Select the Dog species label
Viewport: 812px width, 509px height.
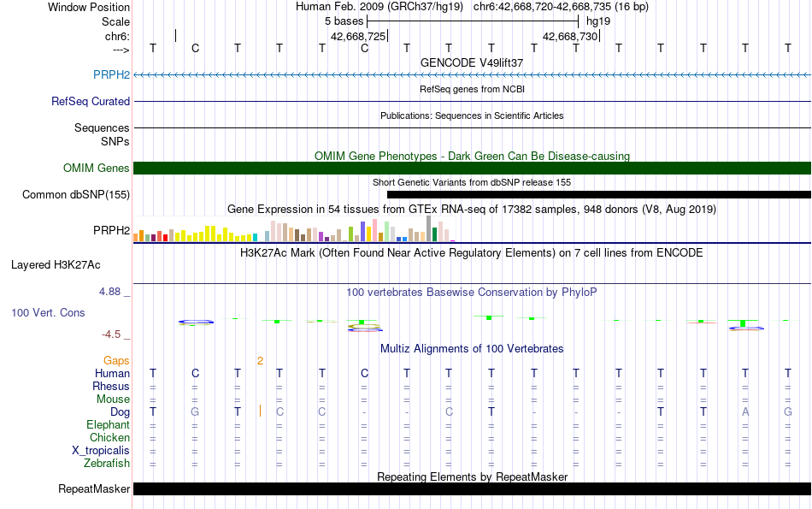pyautogui.click(x=121, y=412)
